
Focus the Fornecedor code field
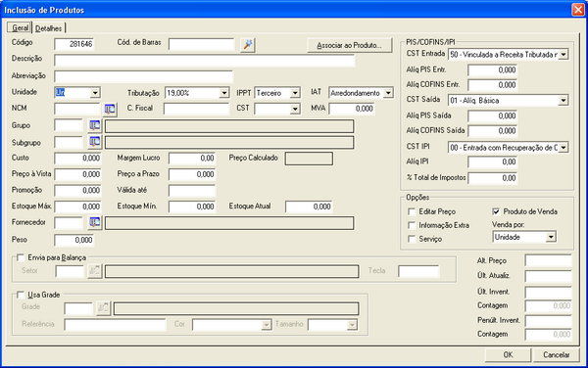(x=69, y=223)
